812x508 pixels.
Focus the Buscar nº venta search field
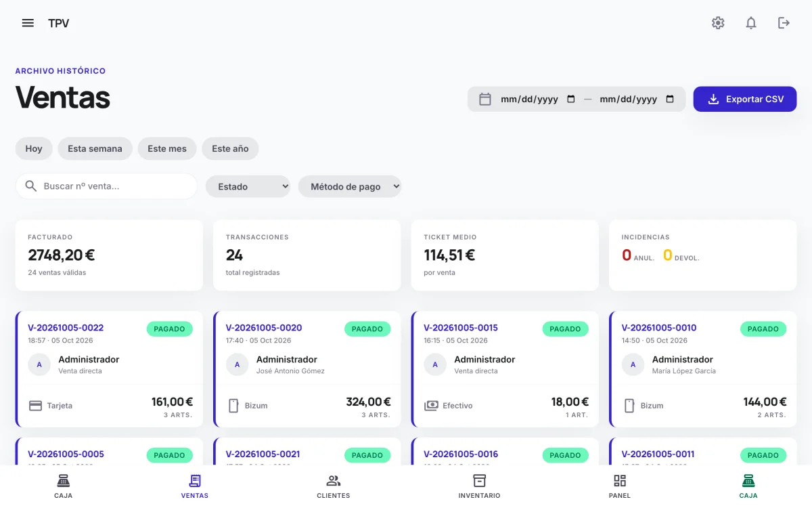pyautogui.click(x=106, y=186)
